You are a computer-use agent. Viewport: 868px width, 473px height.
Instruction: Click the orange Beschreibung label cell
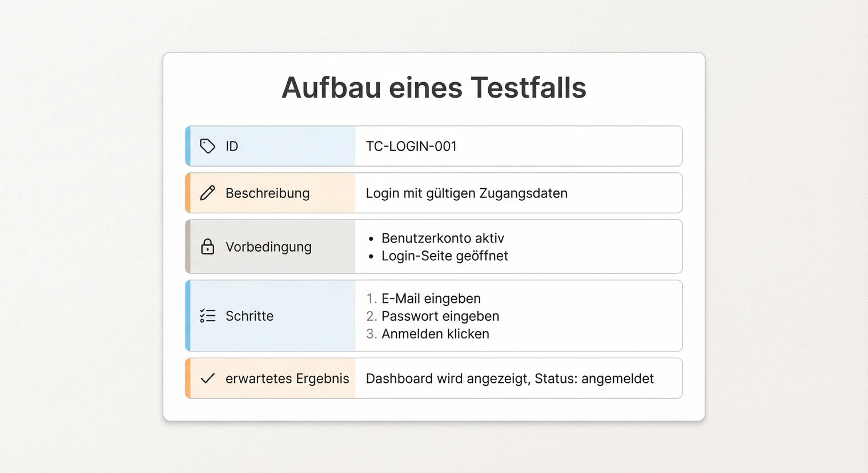[268, 193]
